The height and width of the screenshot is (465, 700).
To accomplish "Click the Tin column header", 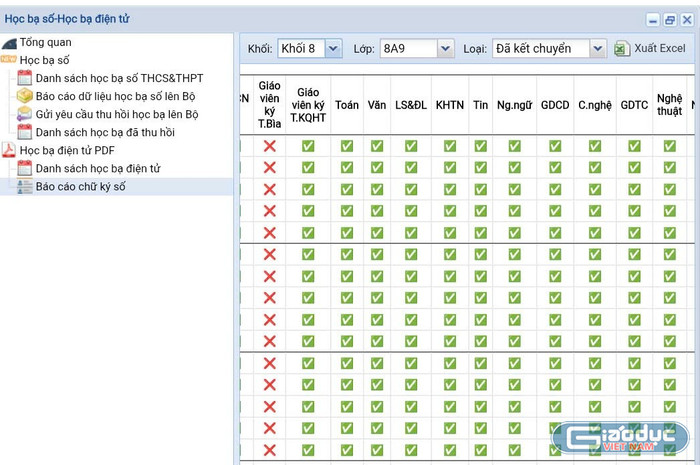I will pyautogui.click(x=480, y=105).
